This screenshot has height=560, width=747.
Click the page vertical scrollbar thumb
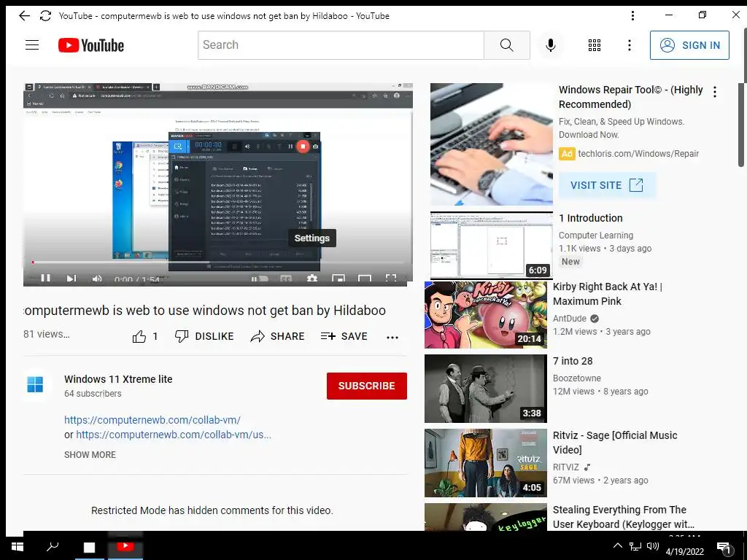pyautogui.click(x=741, y=125)
